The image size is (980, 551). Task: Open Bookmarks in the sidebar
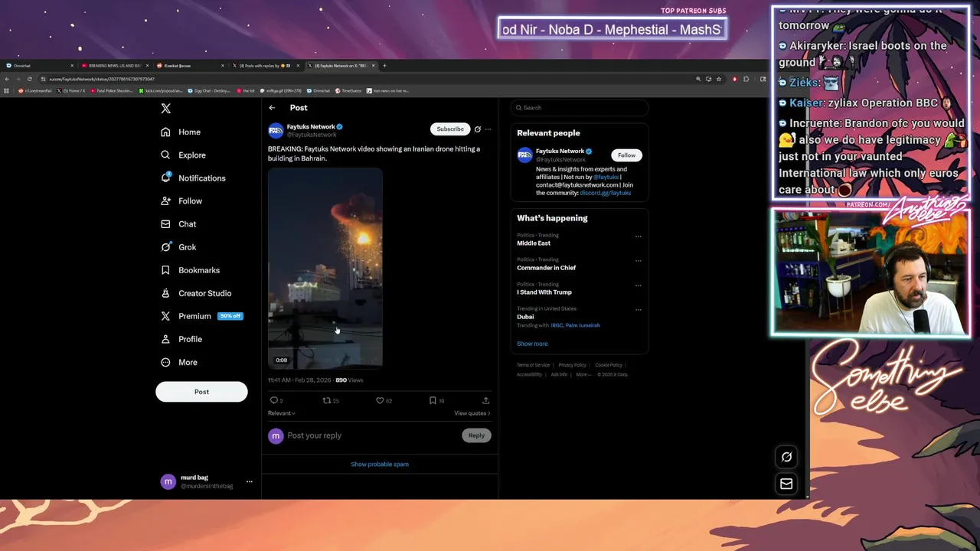[190, 269]
